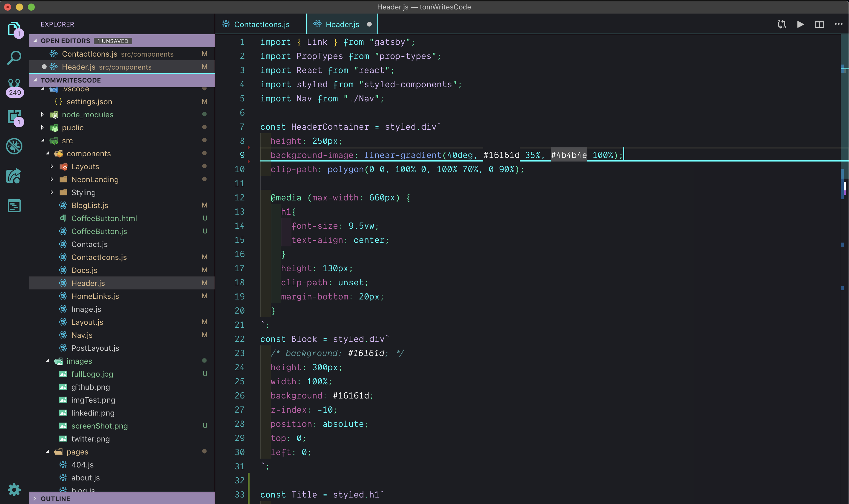Click the #4b4b4e color value on line 9
Image resolution: width=849 pixels, height=504 pixels.
tap(568, 155)
